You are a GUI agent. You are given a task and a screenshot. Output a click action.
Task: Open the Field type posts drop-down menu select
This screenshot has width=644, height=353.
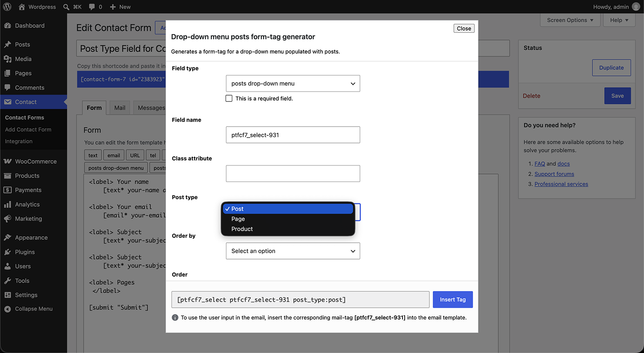[x=293, y=83]
